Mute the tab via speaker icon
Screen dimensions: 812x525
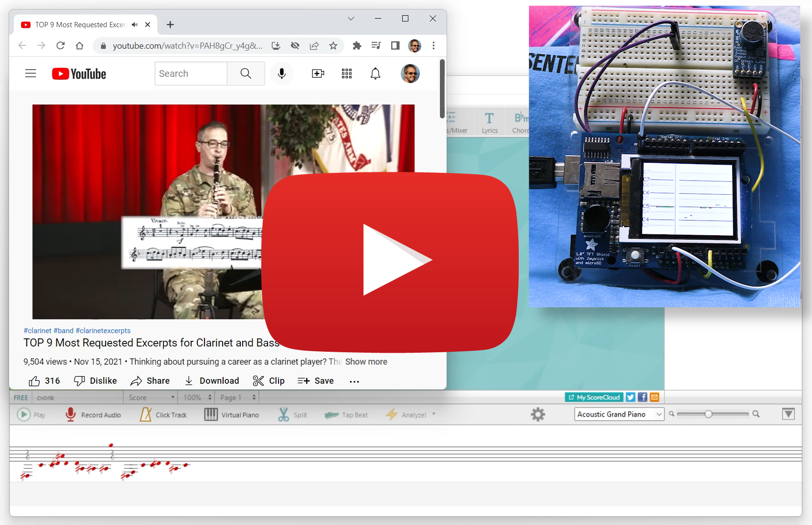point(135,24)
